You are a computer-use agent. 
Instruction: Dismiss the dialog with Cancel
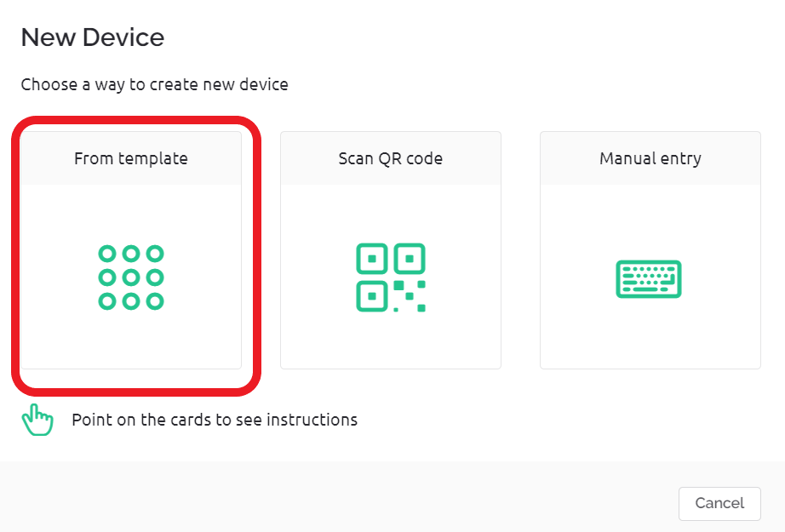pyautogui.click(x=719, y=503)
